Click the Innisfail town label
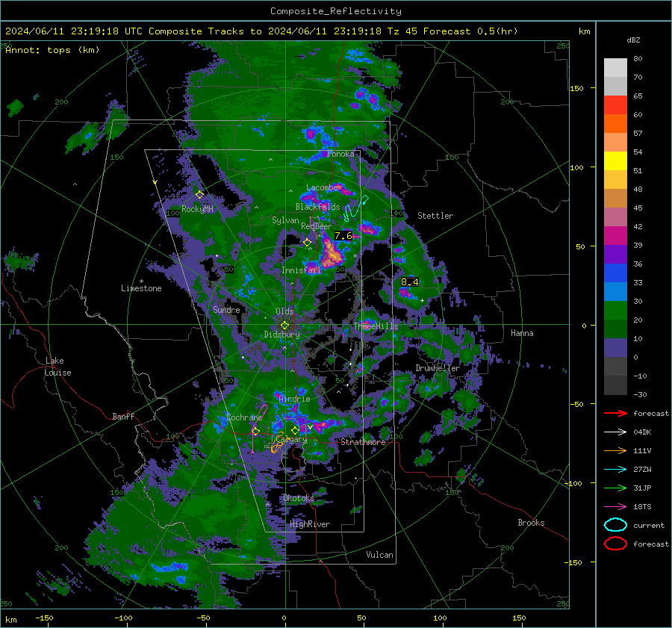The image size is (672, 628). pyautogui.click(x=300, y=270)
